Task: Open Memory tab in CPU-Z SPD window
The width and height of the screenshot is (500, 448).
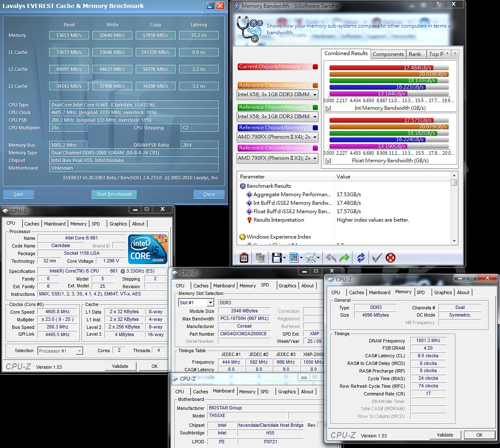Action: tap(247, 286)
